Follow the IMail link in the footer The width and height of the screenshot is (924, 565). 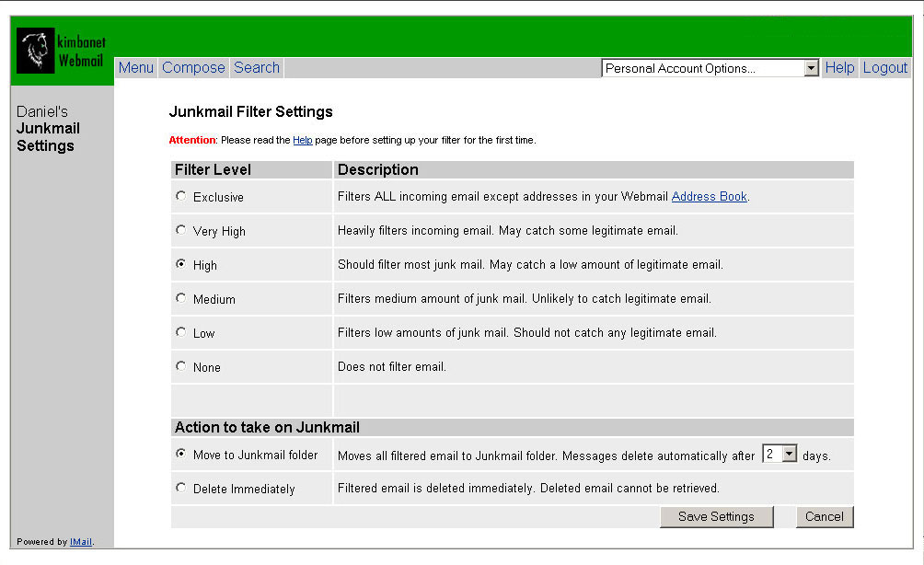click(x=81, y=542)
